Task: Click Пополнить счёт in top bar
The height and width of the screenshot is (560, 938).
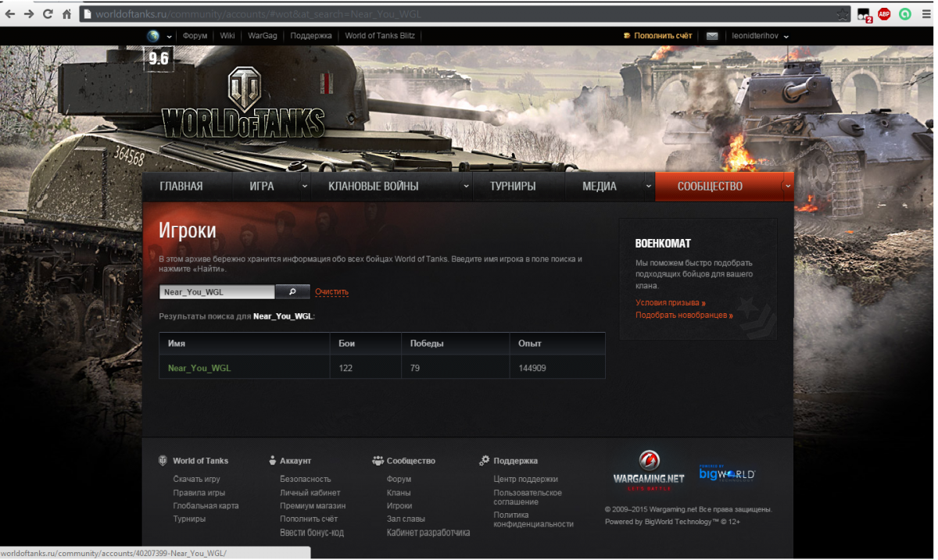Action: pyautogui.click(x=658, y=36)
